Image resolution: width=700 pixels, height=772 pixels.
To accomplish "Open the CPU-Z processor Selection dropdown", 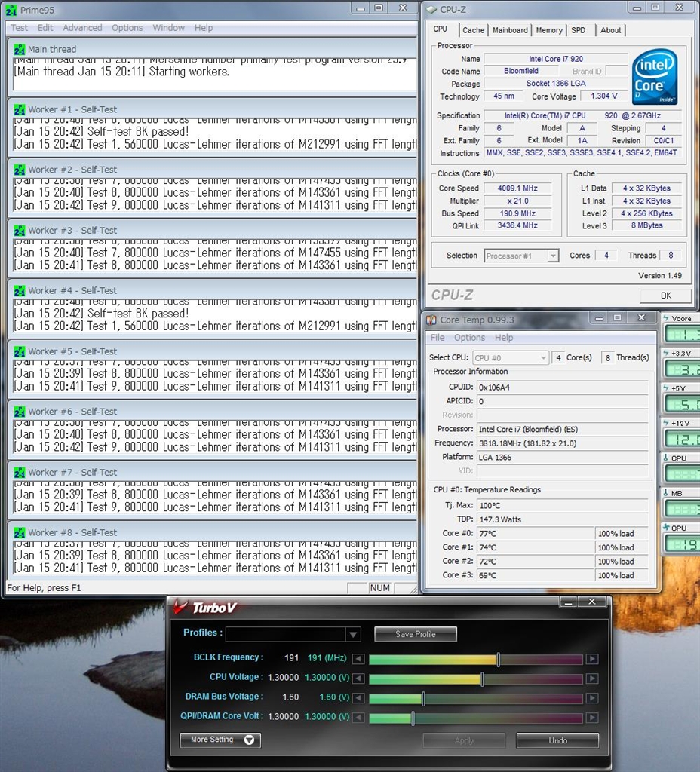I will tap(553, 256).
